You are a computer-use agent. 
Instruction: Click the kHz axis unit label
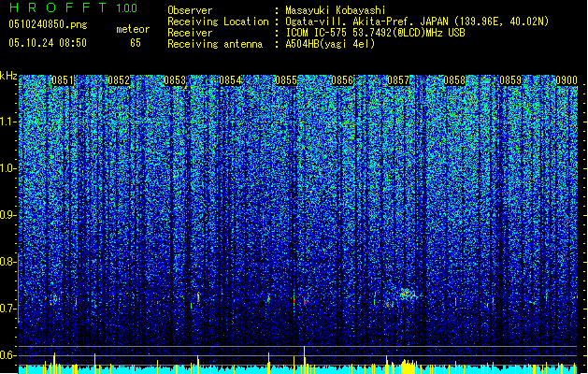[8, 76]
